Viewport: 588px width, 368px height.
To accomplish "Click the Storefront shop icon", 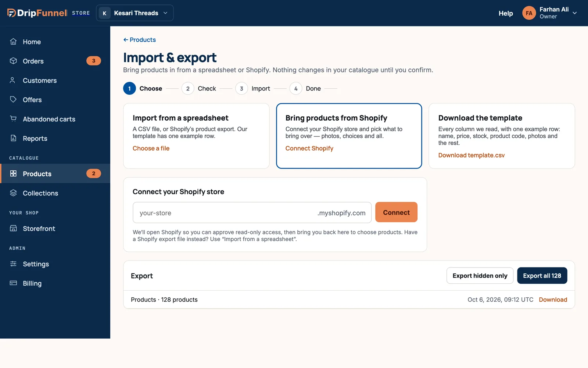I will [13, 229].
